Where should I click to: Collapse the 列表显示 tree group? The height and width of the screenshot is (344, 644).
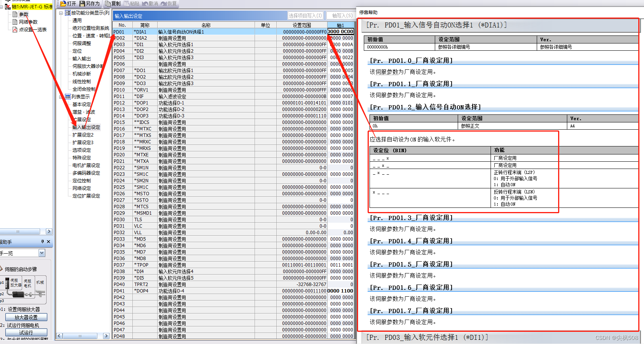[61, 96]
